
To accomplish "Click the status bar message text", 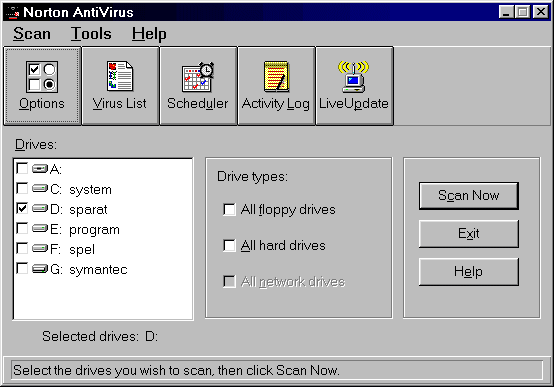I will coord(176,370).
